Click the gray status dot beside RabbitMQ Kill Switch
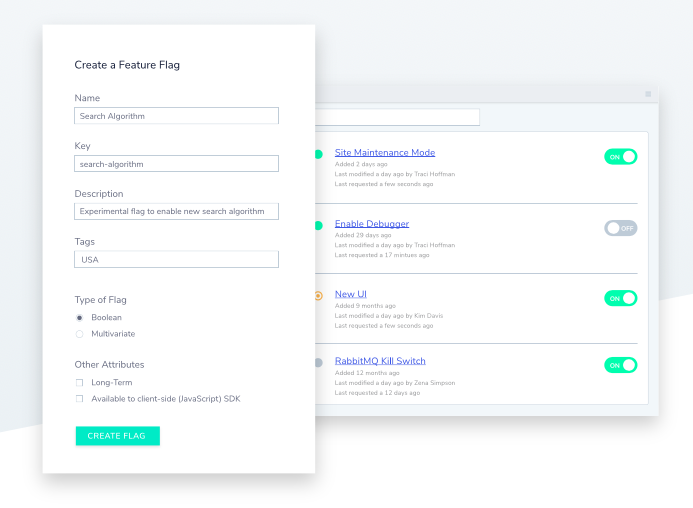This screenshot has height=508, width=693. pos(319,362)
